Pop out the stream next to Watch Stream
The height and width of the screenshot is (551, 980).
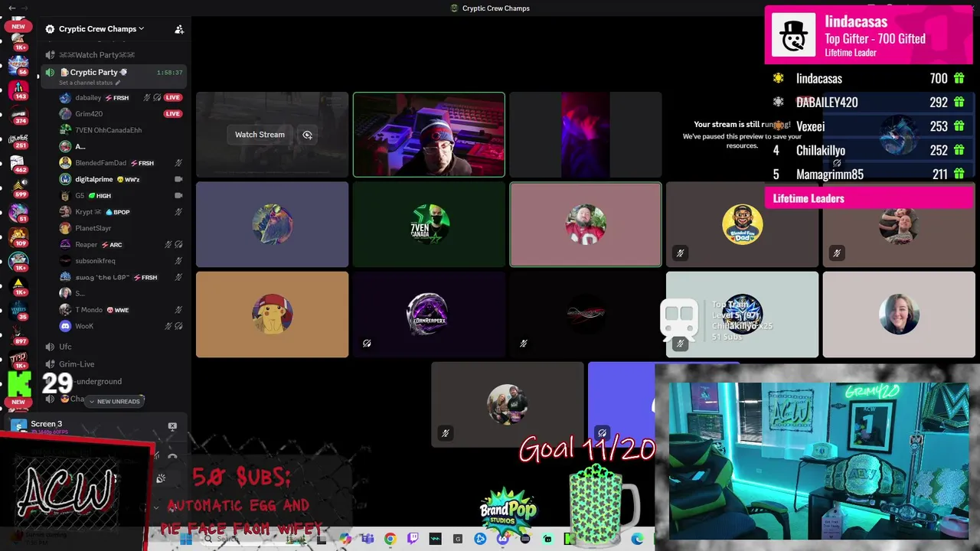(x=307, y=135)
